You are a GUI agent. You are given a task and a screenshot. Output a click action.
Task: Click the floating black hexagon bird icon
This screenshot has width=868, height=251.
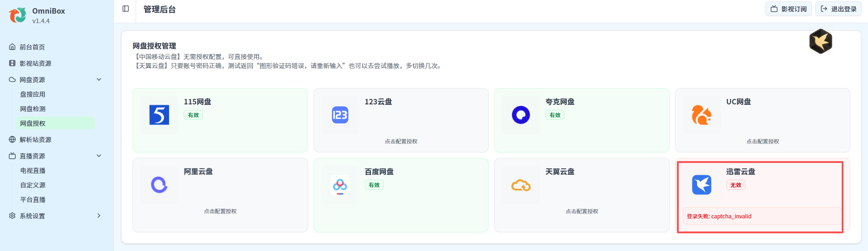point(820,41)
